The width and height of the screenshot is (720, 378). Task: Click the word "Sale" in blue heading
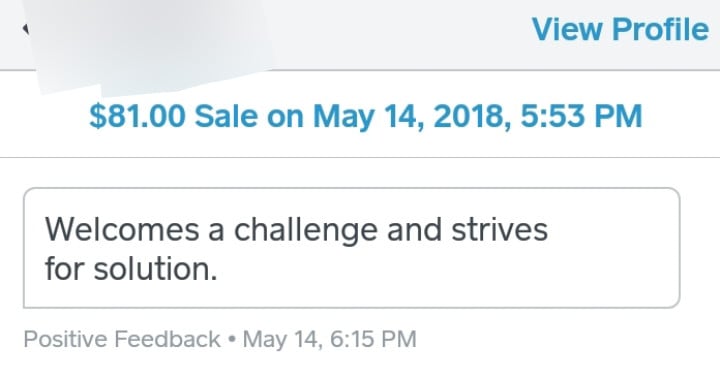pos(226,116)
